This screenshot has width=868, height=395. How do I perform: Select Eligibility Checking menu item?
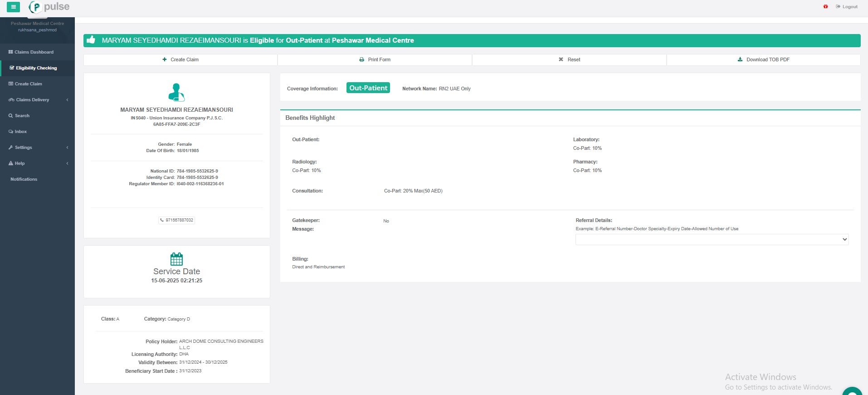36,68
